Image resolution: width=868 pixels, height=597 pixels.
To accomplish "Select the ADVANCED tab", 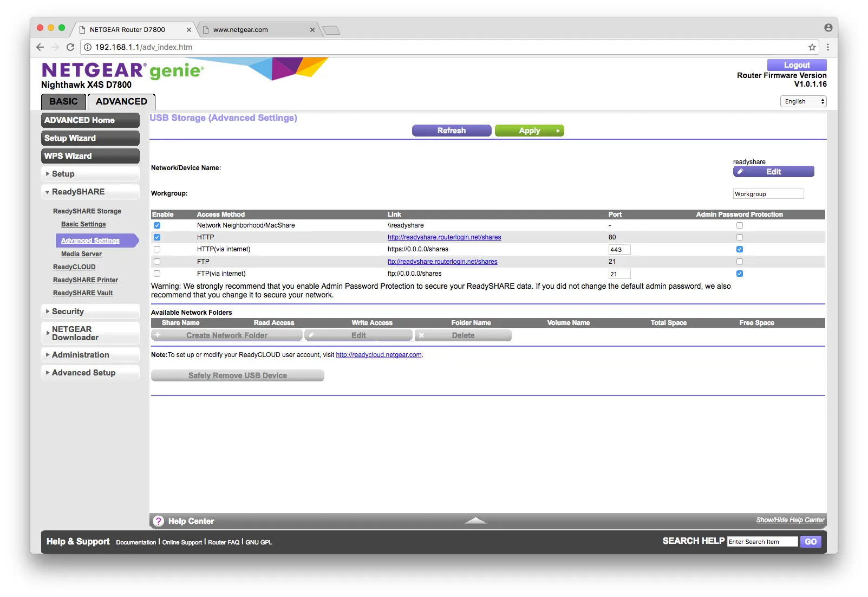I will (x=121, y=102).
